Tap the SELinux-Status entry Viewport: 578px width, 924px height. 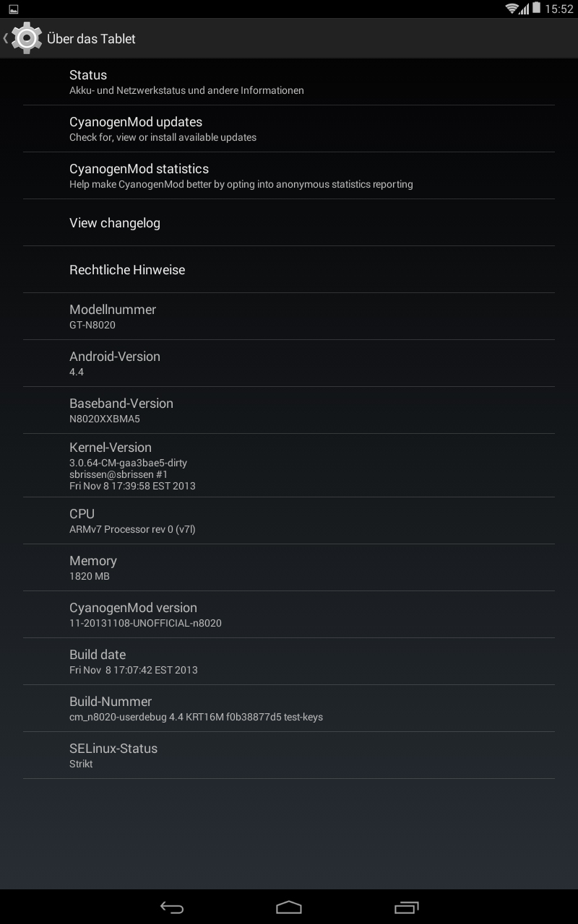click(x=289, y=755)
